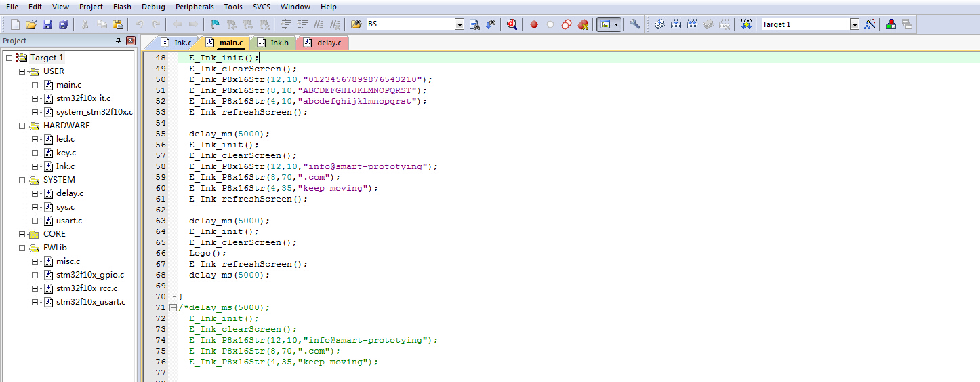
Task: Collapse the HARDWARE folder in project tree
Action: point(22,126)
